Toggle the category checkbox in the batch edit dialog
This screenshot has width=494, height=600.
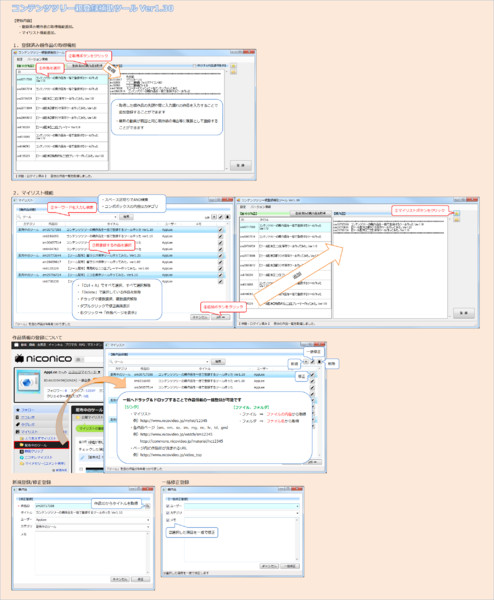pyautogui.click(x=168, y=513)
